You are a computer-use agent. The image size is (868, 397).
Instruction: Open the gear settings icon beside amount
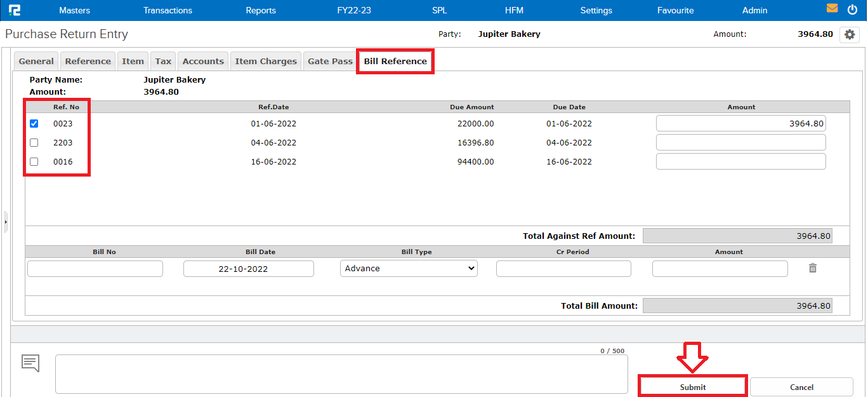click(x=849, y=35)
